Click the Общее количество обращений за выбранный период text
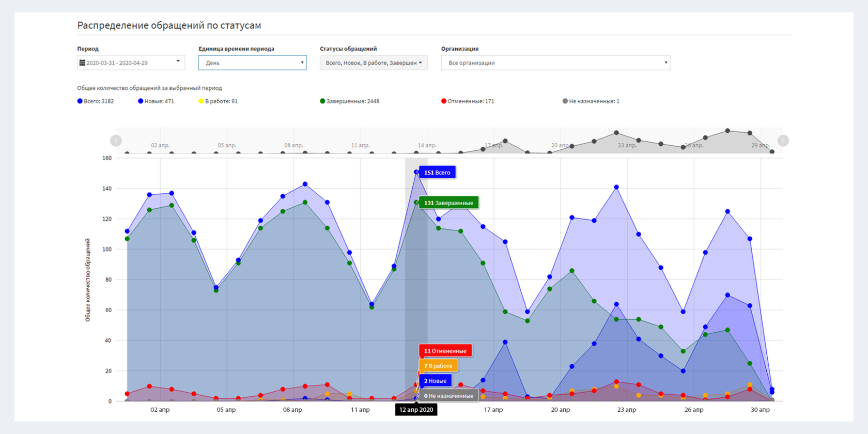This screenshot has width=868, height=434. [149, 88]
